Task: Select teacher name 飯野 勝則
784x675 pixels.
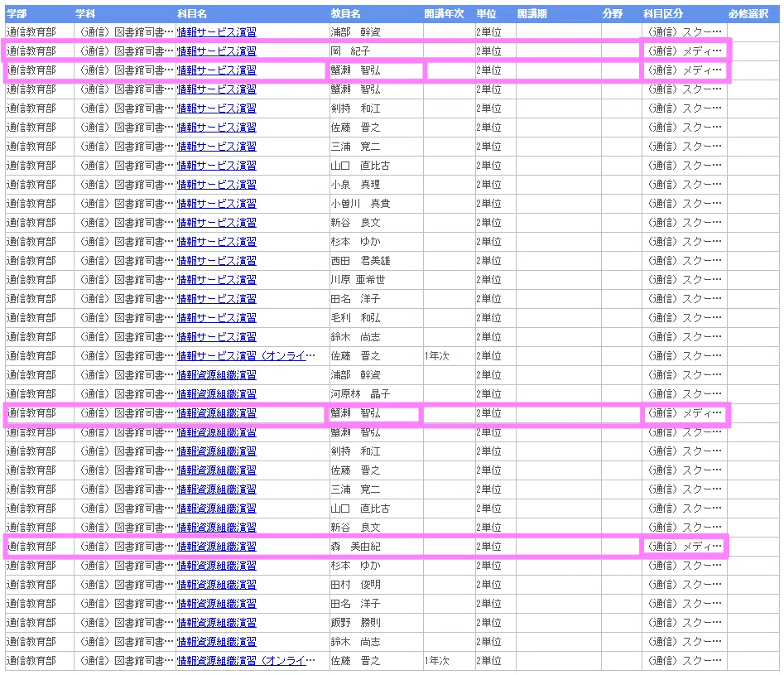Action: [355, 623]
